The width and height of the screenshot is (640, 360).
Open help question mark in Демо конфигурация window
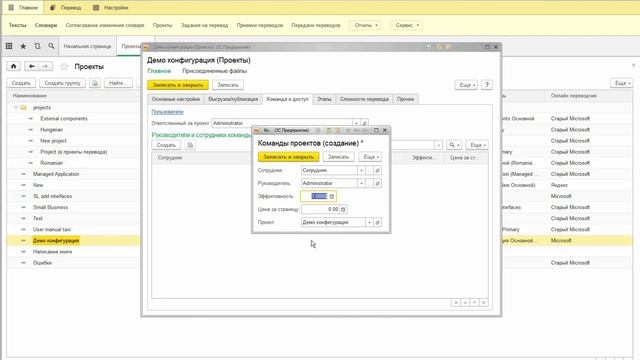tap(487, 85)
